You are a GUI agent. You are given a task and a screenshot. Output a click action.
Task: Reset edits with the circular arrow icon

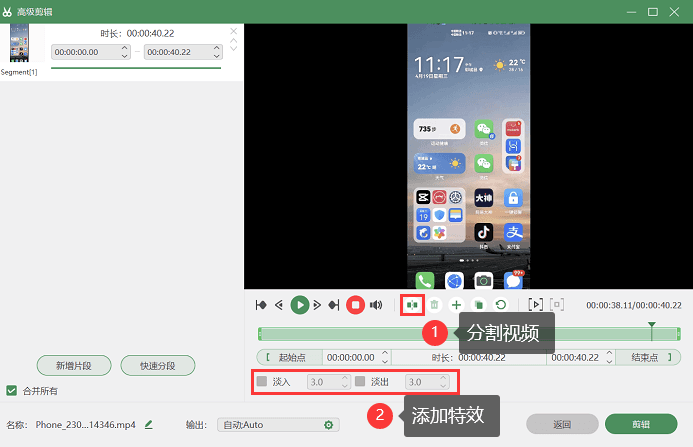(501, 305)
